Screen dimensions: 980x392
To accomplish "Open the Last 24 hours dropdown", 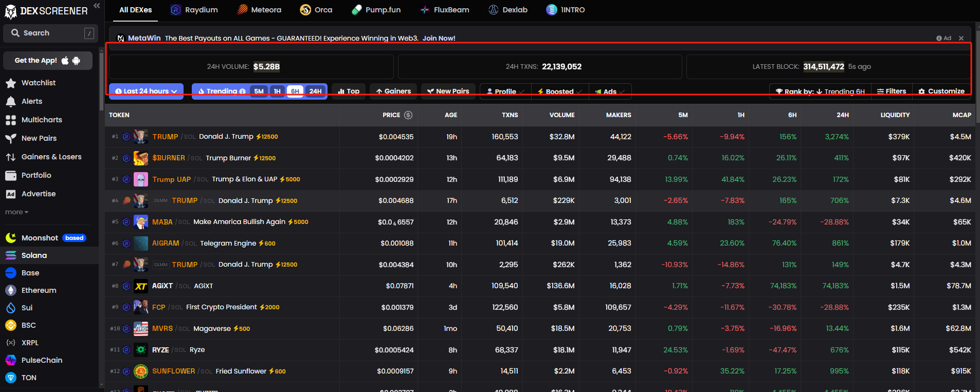I will click(x=146, y=91).
